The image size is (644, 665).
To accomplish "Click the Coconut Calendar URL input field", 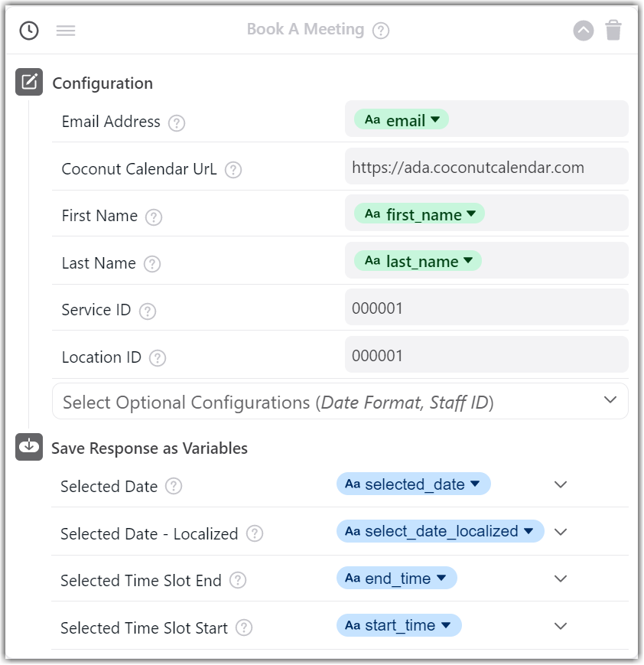I will 486,167.
